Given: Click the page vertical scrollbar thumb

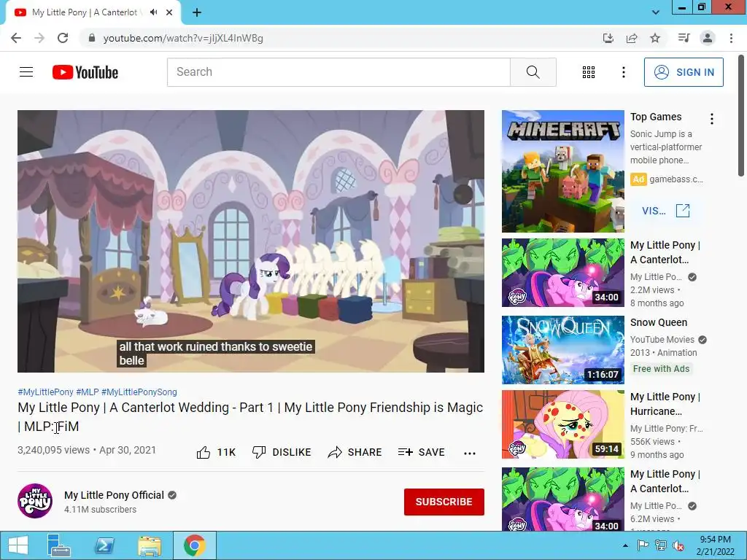Looking at the screenshot, I should (742, 115).
